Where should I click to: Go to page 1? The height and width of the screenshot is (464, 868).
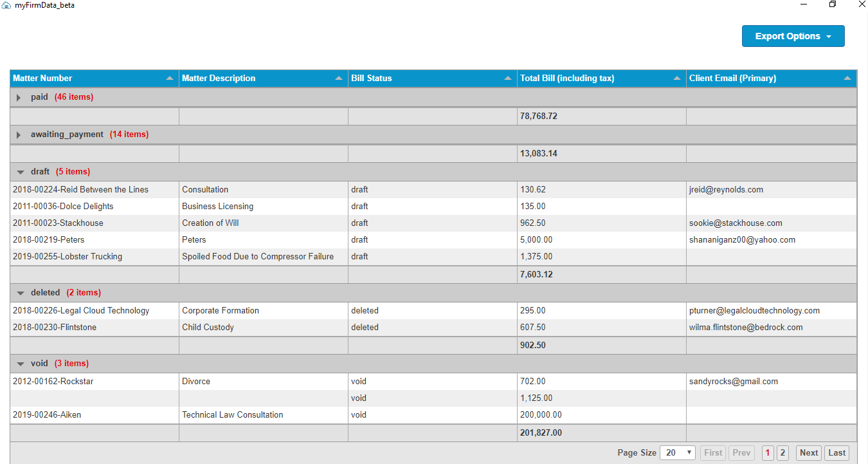768,452
